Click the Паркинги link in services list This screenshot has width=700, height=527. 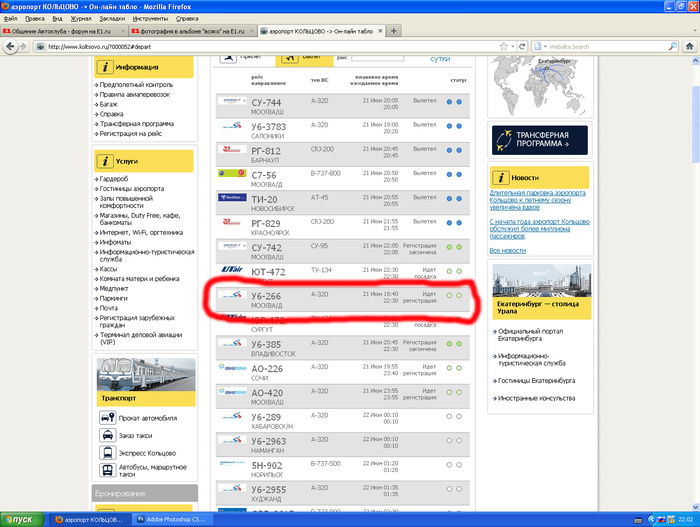pos(114,297)
